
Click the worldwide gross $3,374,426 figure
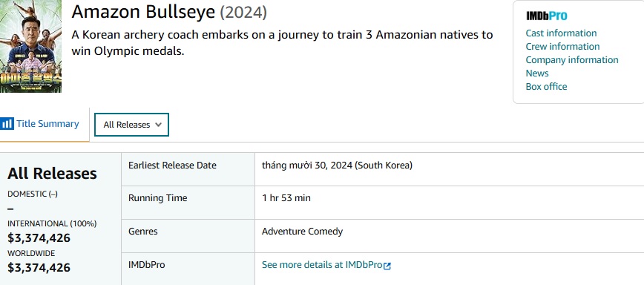click(x=39, y=268)
